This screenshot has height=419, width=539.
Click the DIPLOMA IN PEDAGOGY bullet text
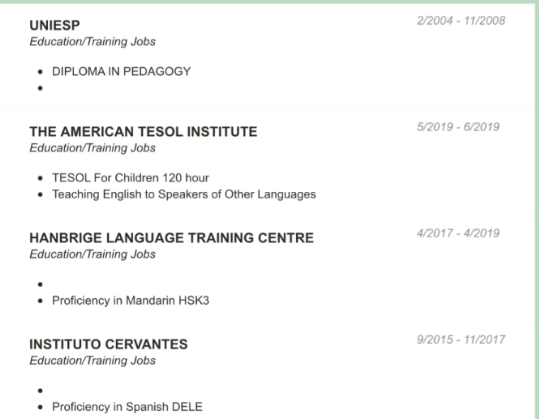point(121,71)
